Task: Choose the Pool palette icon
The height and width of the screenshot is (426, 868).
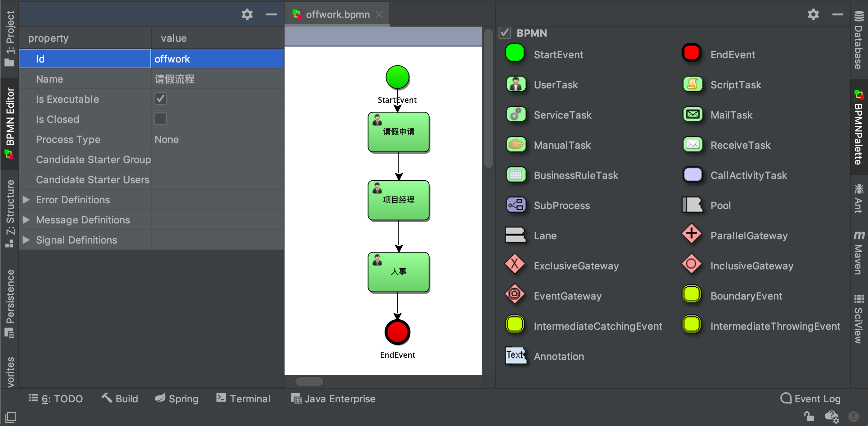Action: pyautogui.click(x=692, y=205)
